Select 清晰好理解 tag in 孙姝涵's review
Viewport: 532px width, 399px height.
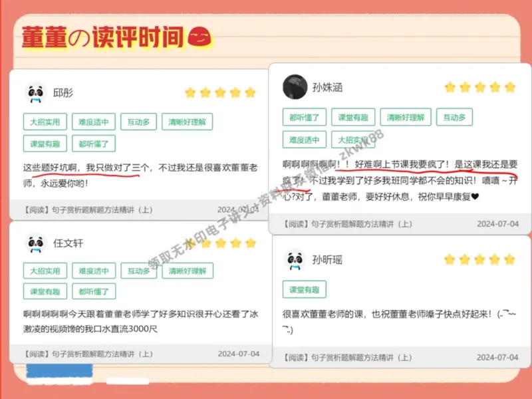406,118
